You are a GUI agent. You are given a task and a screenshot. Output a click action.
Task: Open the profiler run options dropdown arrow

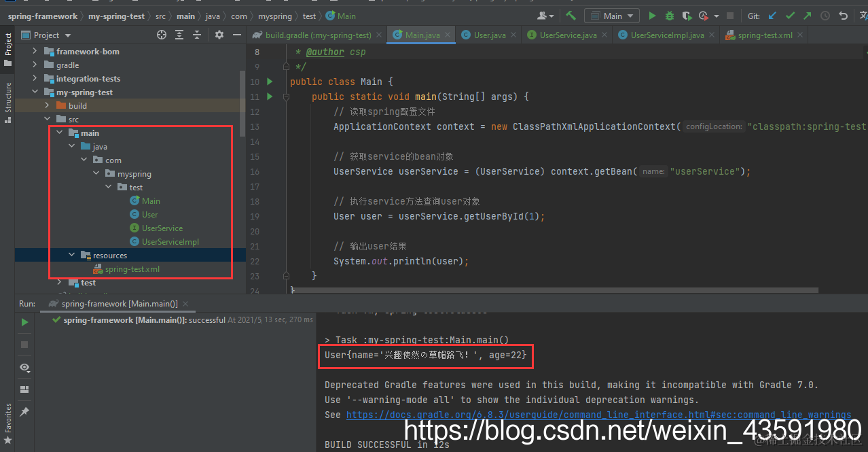click(715, 16)
